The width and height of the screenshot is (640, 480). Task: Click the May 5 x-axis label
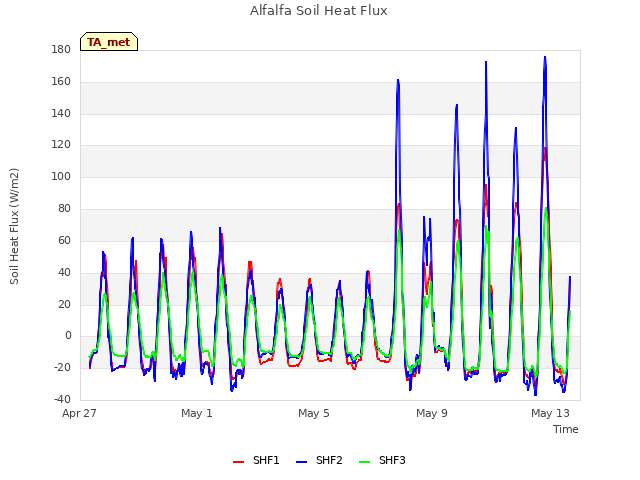(x=313, y=413)
